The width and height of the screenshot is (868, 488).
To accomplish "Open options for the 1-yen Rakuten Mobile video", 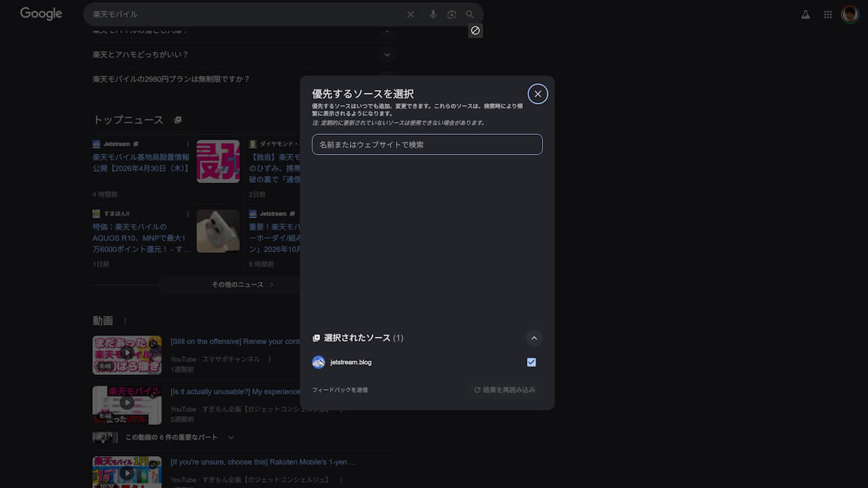I will tap(340, 480).
